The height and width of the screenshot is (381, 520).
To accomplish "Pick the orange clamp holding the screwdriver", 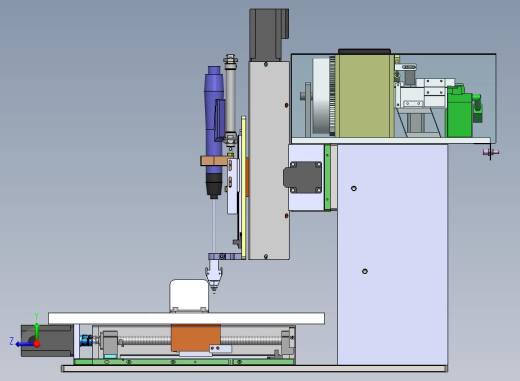I will [x=214, y=161].
